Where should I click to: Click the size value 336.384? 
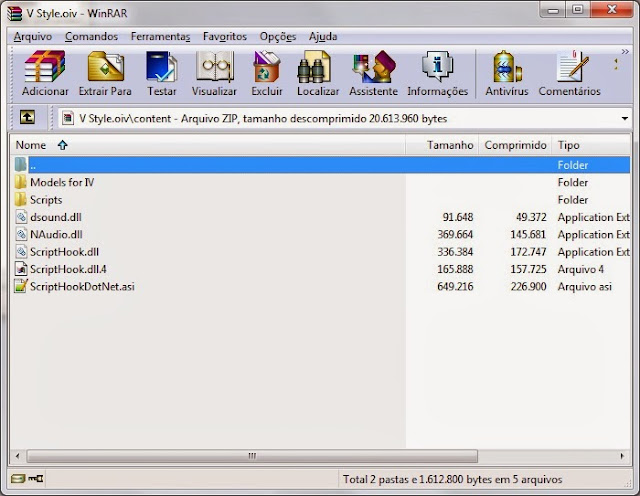455,251
